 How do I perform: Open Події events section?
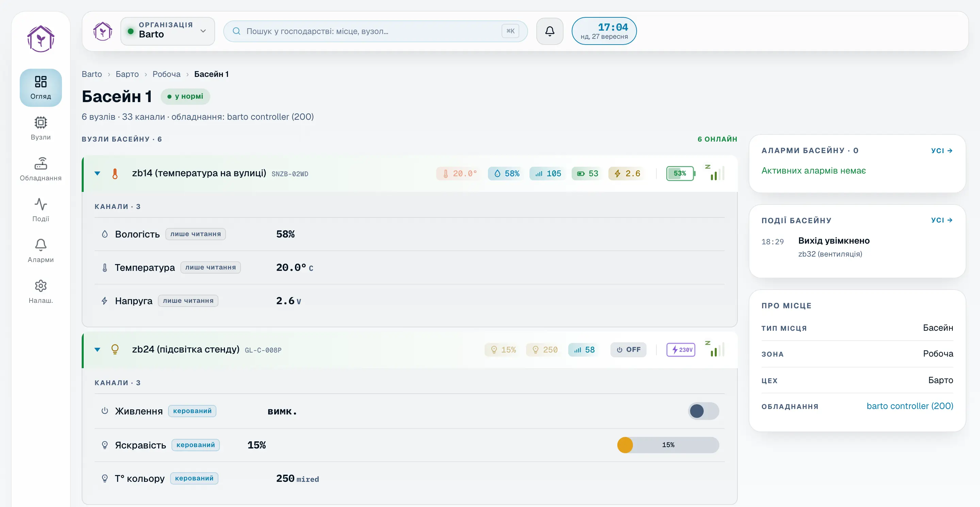point(41,210)
